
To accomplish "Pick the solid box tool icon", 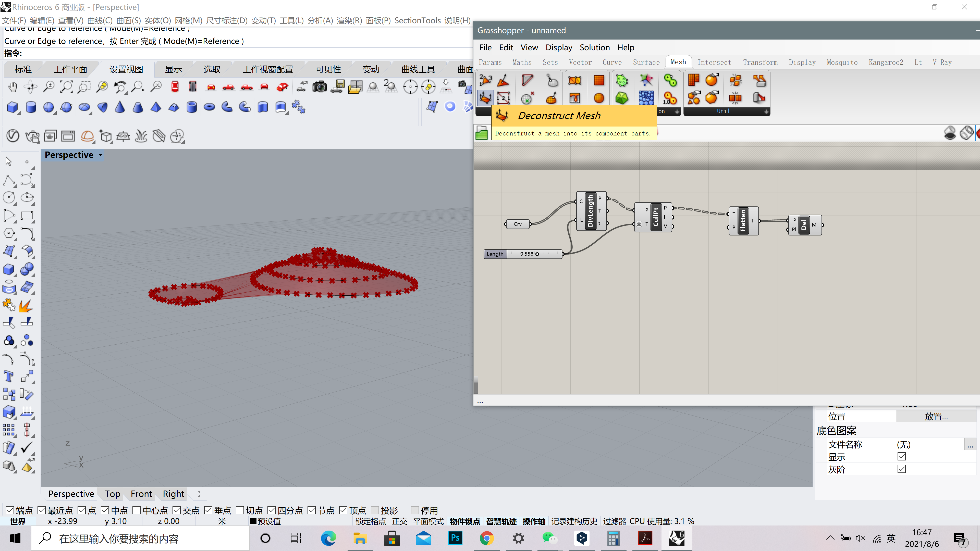I will tap(13, 107).
